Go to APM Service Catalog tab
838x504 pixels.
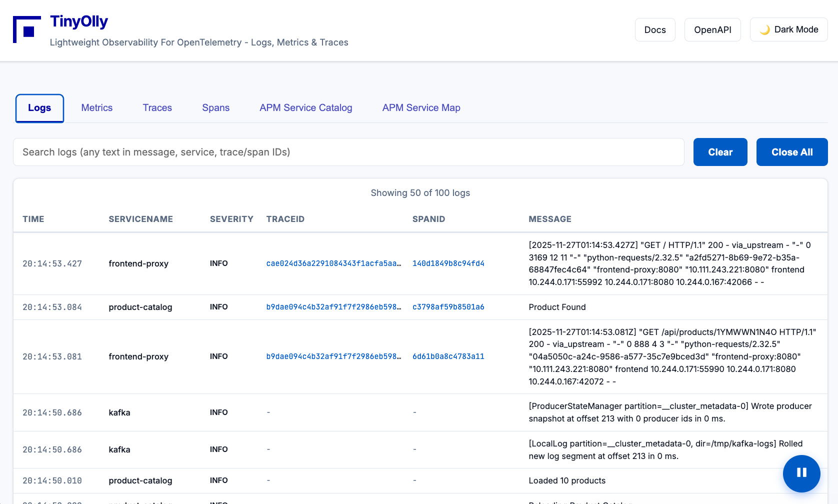[x=305, y=108]
